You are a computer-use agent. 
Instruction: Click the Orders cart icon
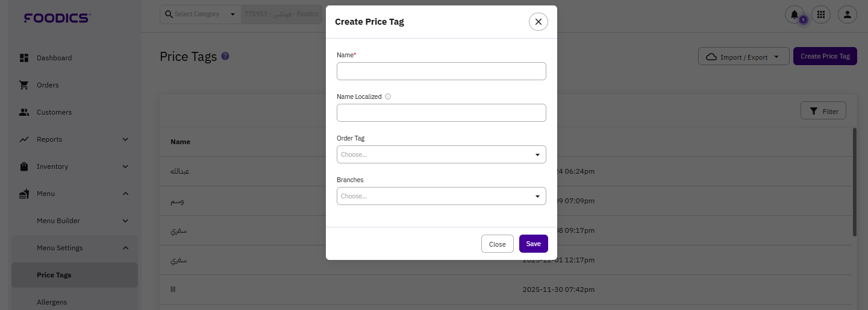(24, 85)
